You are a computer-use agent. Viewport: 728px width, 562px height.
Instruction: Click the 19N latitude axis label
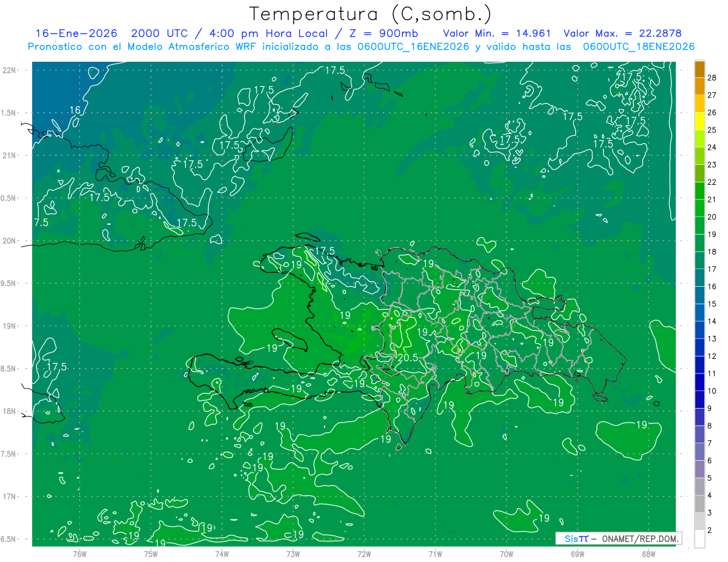(10, 326)
